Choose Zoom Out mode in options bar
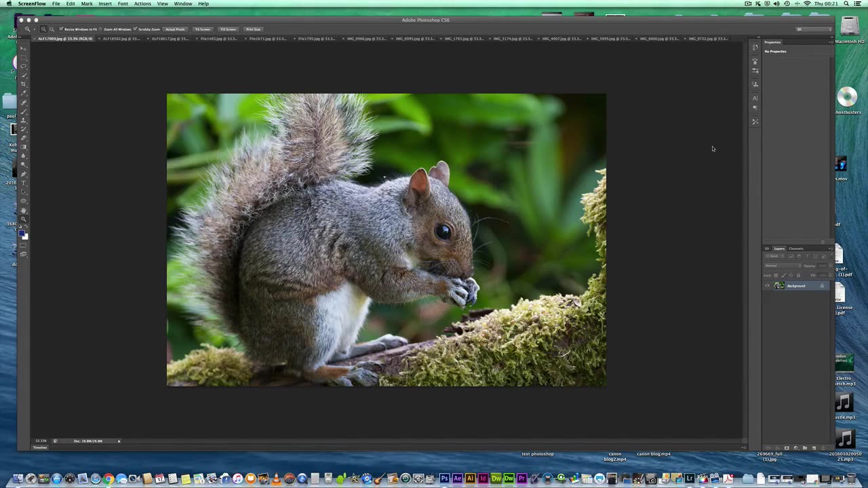This screenshot has width=868, height=488. tap(52, 29)
